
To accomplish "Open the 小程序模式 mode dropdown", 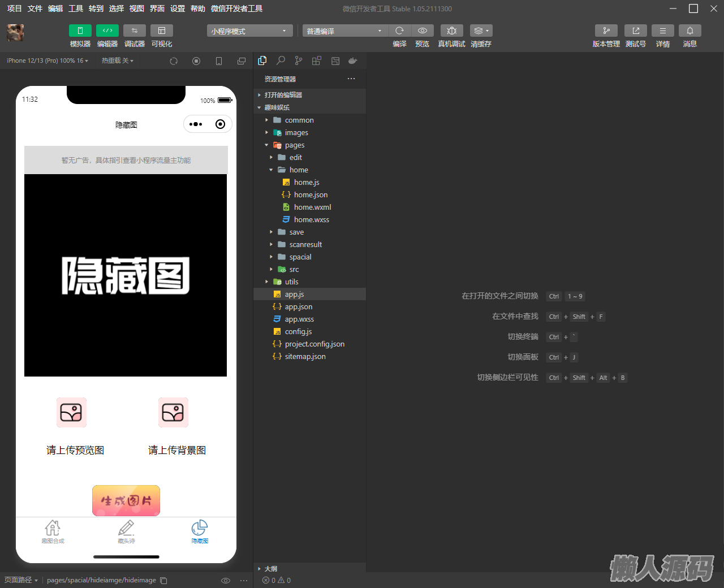I will coord(249,31).
